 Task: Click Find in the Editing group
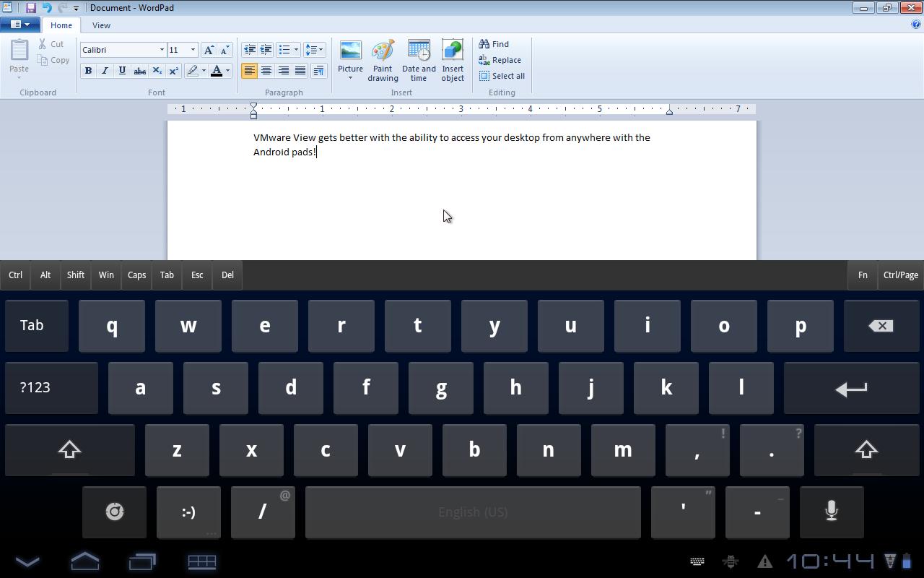click(494, 44)
